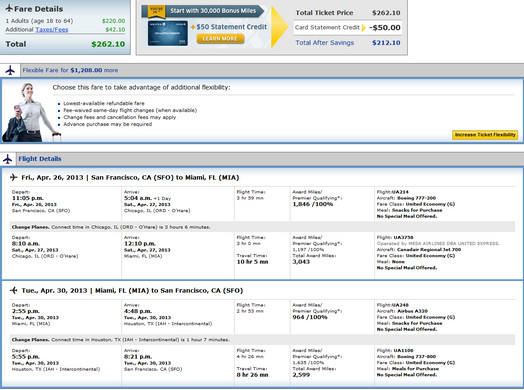
Task: Click the Total After Savings text
Action: point(324,43)
